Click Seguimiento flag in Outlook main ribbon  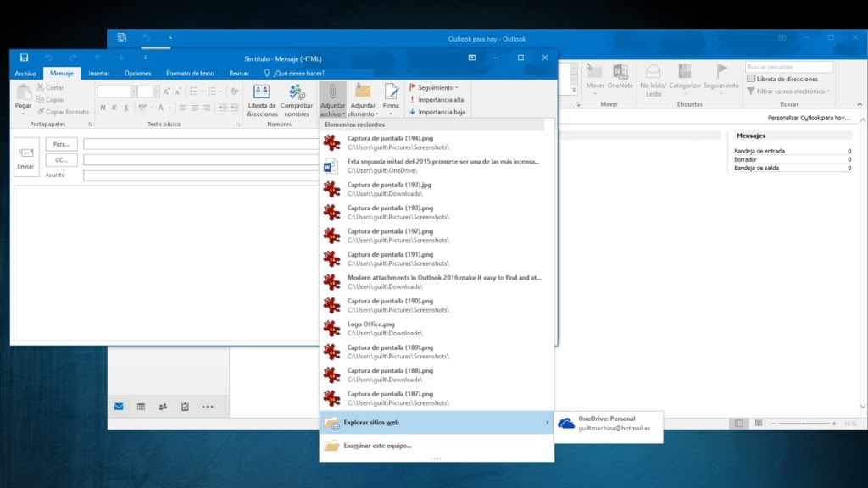click(721, 79)
